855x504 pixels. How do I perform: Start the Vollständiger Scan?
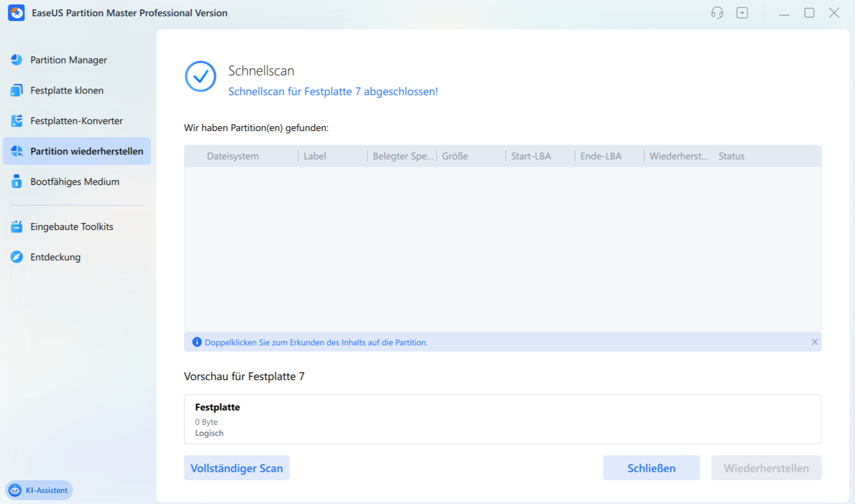[x=237, y=468]
